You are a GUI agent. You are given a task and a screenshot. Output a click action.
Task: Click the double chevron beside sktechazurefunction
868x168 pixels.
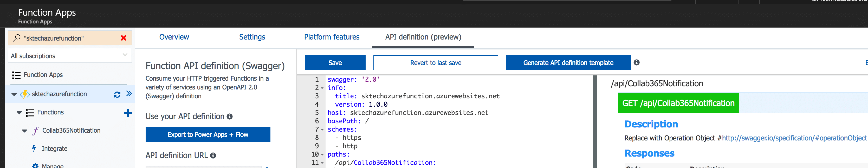[x=129, y=94]
